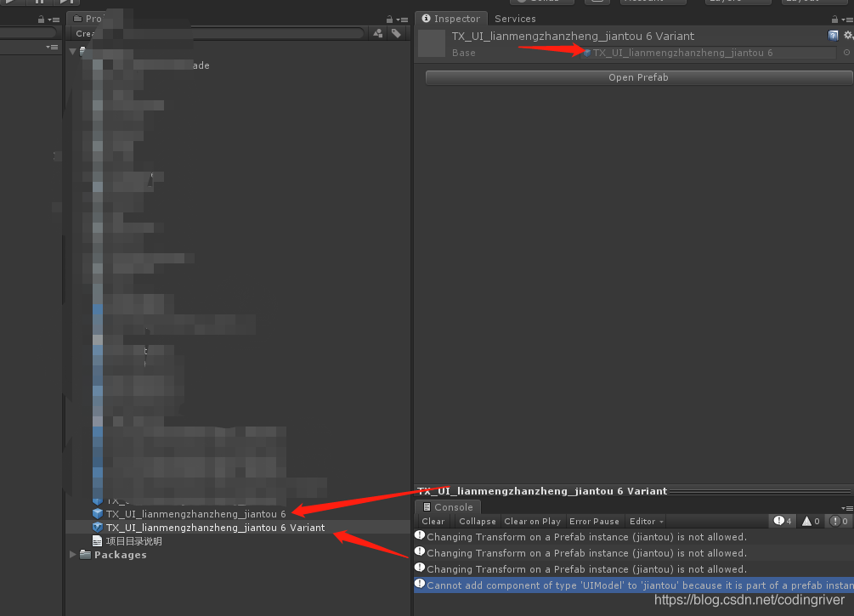Click prefab icon of TX_UI_lianmengzhanzheng_jiantou 6
The image size is (854, 616).
pyautogui.click(x=98, y=513)
